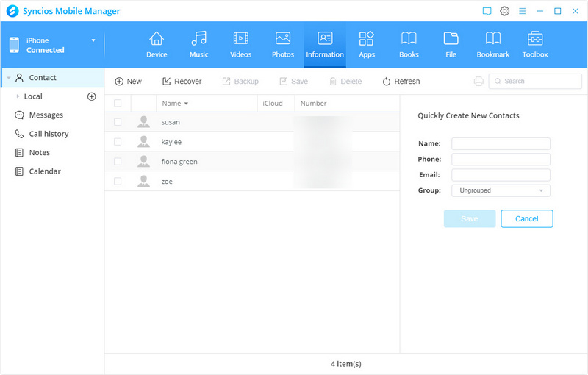
Task: Check the box for fiona green
Action: point(118,161)
